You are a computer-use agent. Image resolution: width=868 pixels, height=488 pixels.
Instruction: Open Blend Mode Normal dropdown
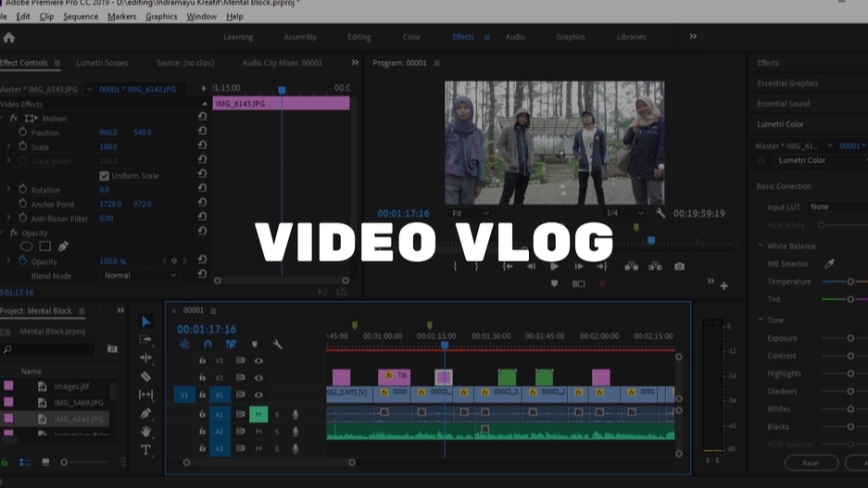(139, 275)
